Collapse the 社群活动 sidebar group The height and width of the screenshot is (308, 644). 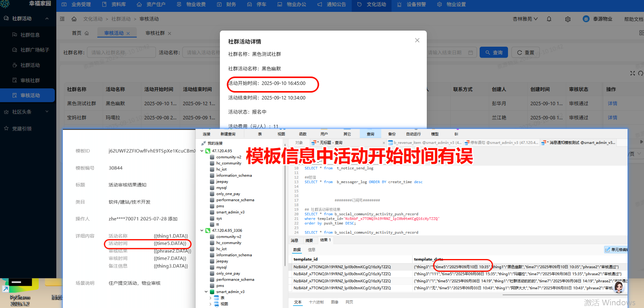pos(47,18)
